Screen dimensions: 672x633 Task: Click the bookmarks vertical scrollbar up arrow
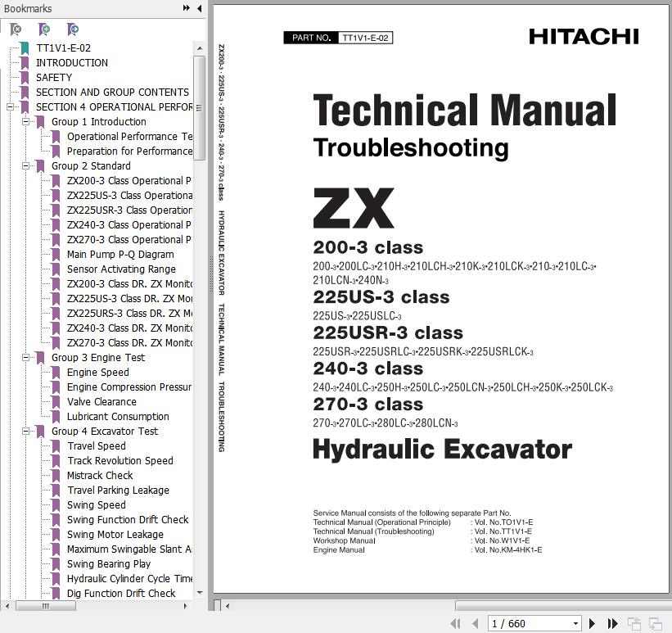(x=199, y=48)
